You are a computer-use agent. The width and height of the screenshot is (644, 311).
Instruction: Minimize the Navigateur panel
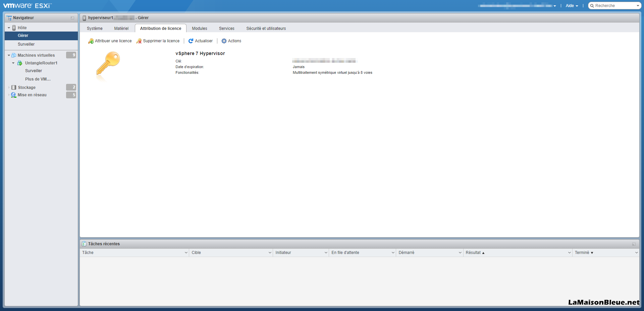[72, 18]
